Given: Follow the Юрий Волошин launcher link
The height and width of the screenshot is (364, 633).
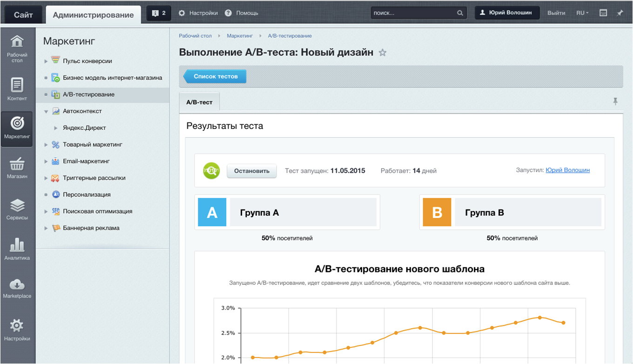Looking at the screenshot, I should (567, 170).
